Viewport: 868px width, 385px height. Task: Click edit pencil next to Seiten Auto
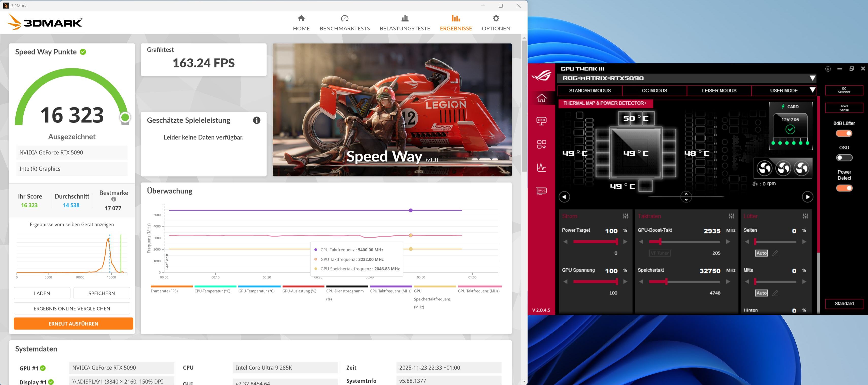click(x=775, y=253)
